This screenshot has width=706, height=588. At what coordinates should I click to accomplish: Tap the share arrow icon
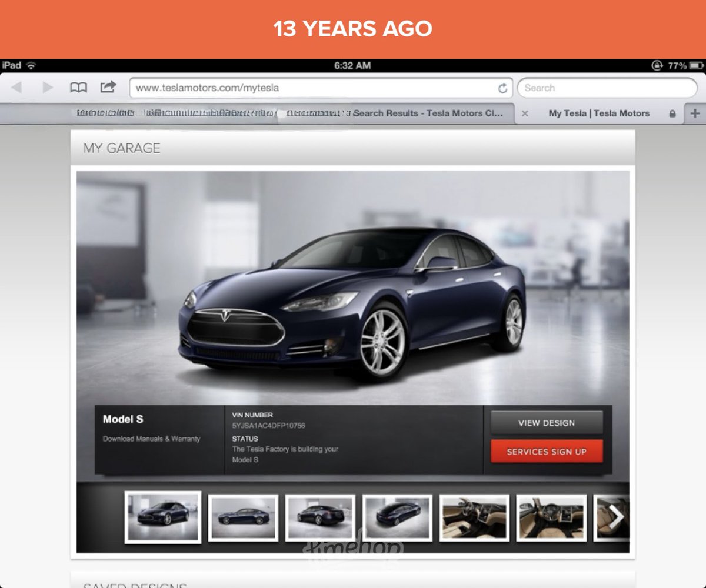[x=108, y=87]
